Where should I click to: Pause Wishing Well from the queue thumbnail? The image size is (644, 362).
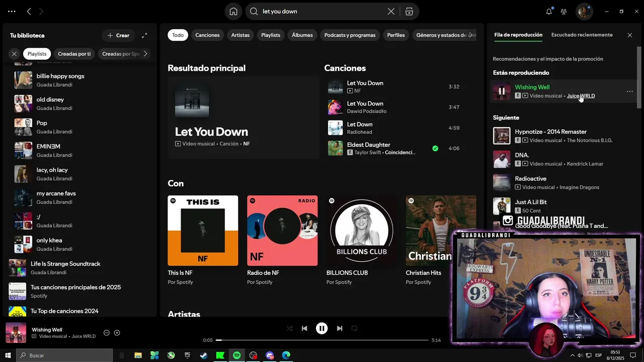502,92
